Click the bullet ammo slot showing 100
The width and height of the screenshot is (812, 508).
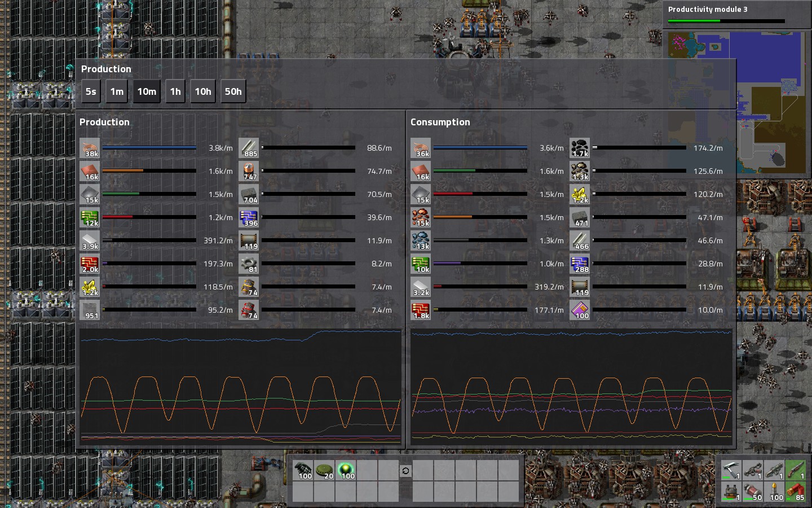coord(774,492)
